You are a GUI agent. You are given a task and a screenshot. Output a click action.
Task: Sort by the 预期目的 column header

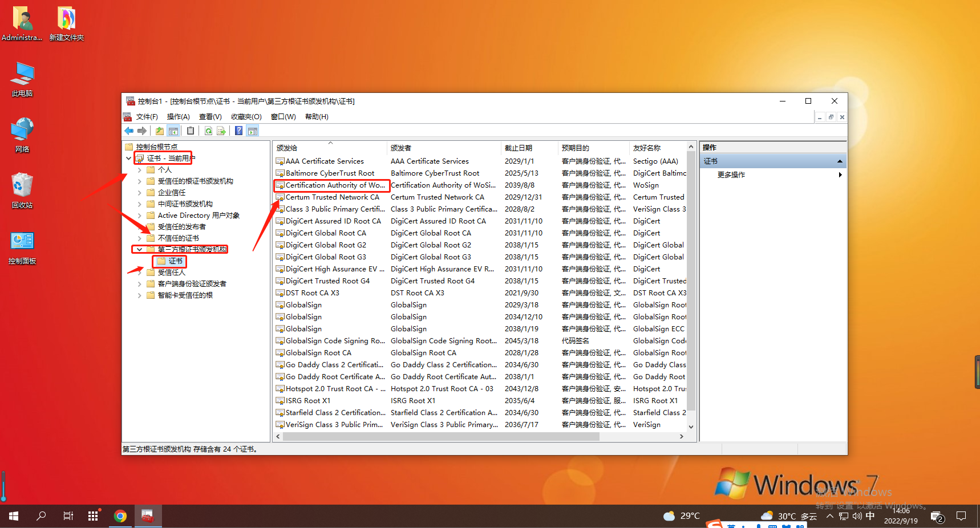(x=593, y=148)
